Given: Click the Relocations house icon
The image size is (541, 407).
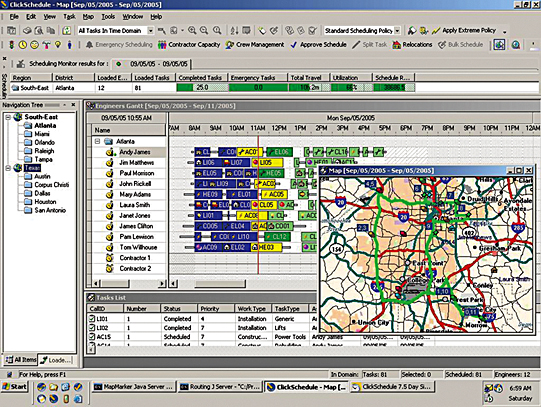Looking at the screenshot, I should (x=397, y=45).
